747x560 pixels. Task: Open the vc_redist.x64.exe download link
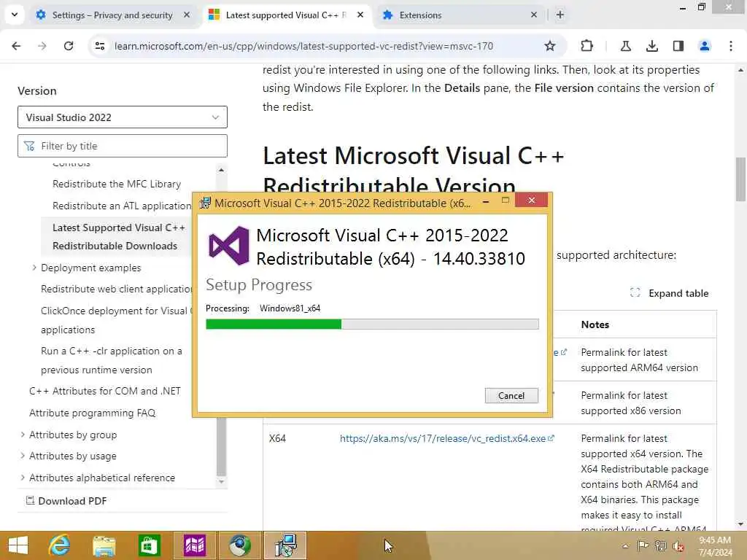coord(447,438)
